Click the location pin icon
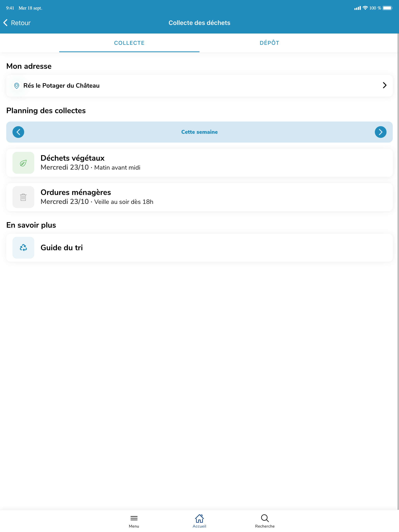The height and width of the screenshot is (532, 399). [x=17, y=86]
